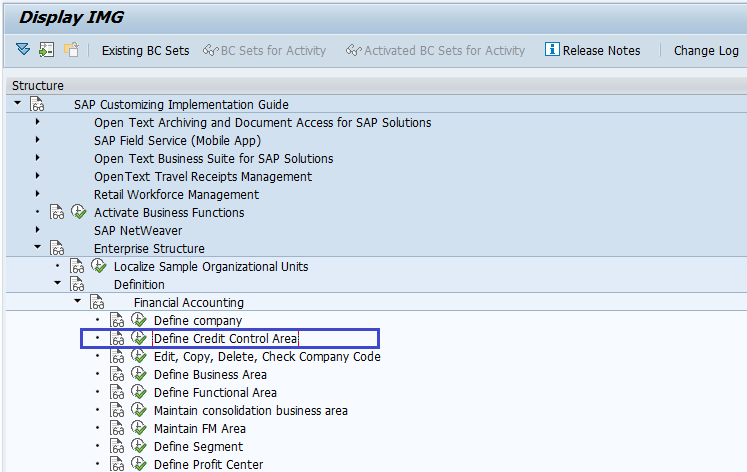Execute Maintain FM Area activity icon

(139, 428)
